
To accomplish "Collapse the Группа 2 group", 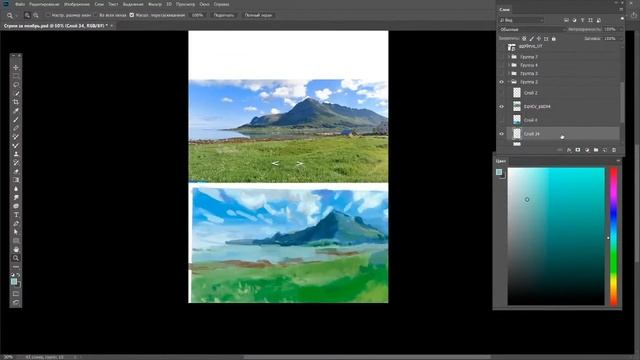I will [x=509, y=82].
